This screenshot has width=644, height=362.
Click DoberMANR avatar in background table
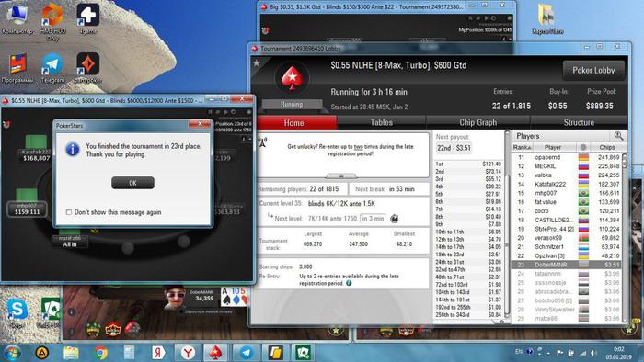click(x=176, y=298)
